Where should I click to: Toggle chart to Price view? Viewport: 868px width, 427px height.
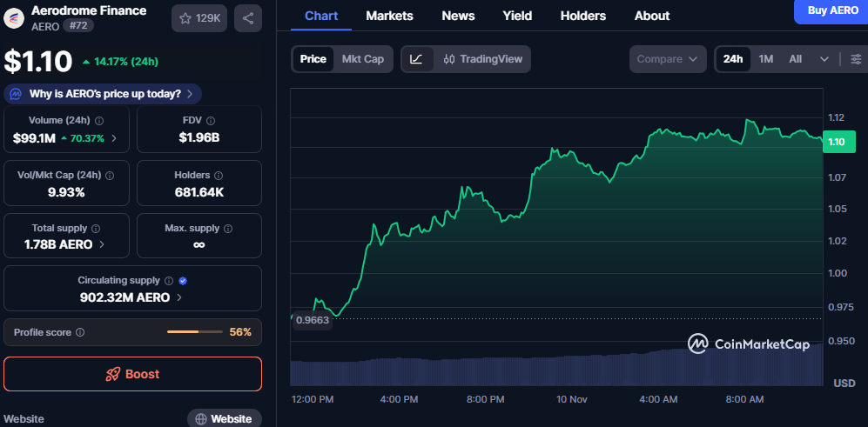[x=313, y=59]
